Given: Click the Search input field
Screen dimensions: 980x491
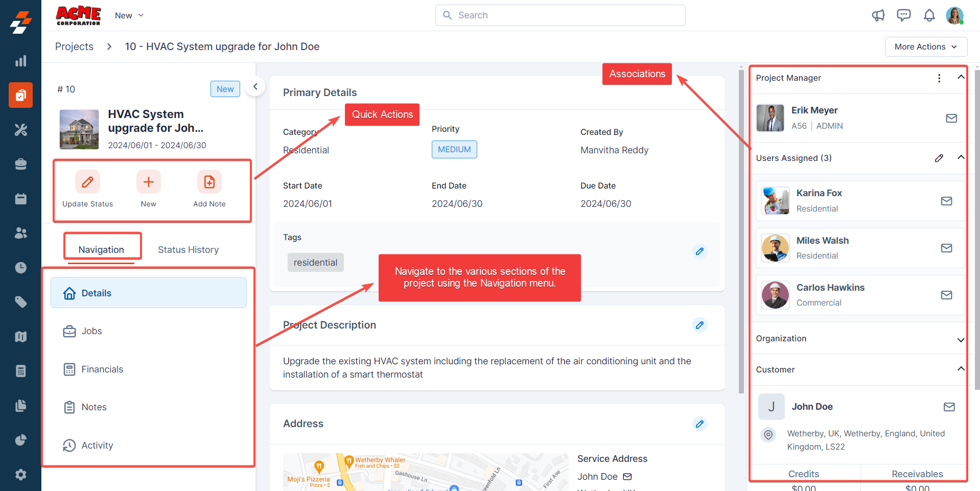Looking at the screenshot, I should pos(560,15).
